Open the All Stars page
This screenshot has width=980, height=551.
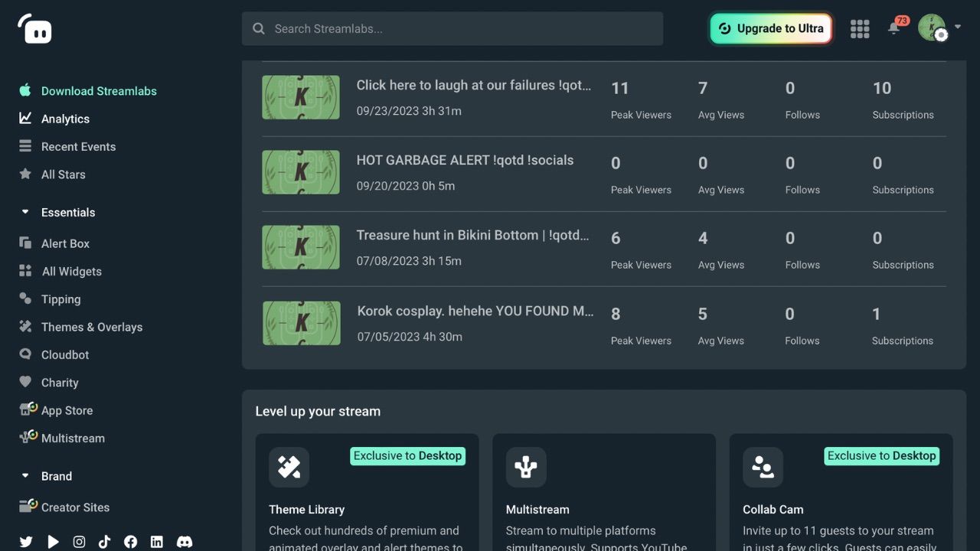click(64, 174)
